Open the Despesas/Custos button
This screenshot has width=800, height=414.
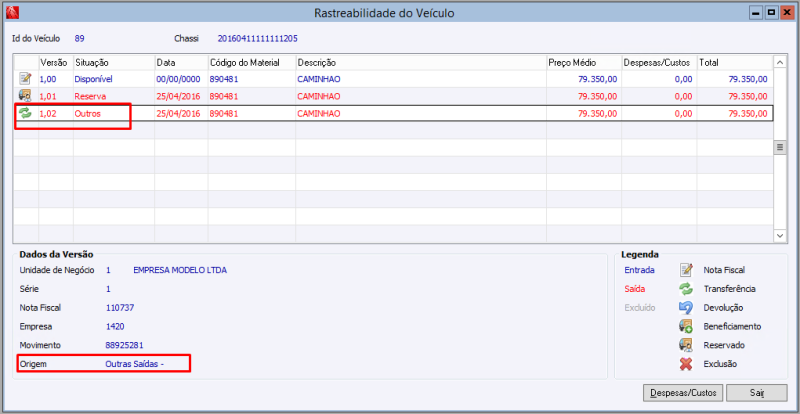[x=683, y=393]
